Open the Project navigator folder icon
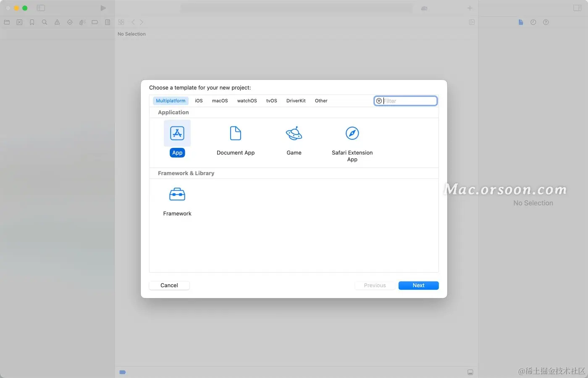588x378 pixels. pyautogui.click(x=7, y=22)
